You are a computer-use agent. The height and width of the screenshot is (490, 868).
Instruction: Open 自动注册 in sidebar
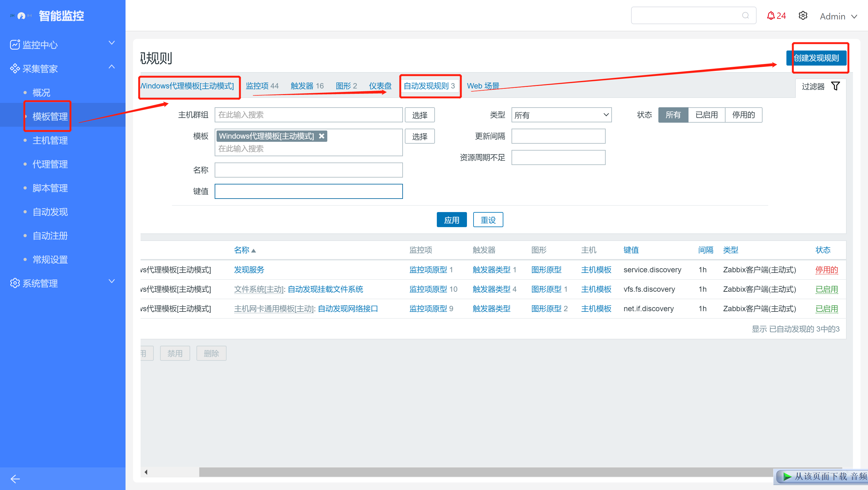(50, 236)
